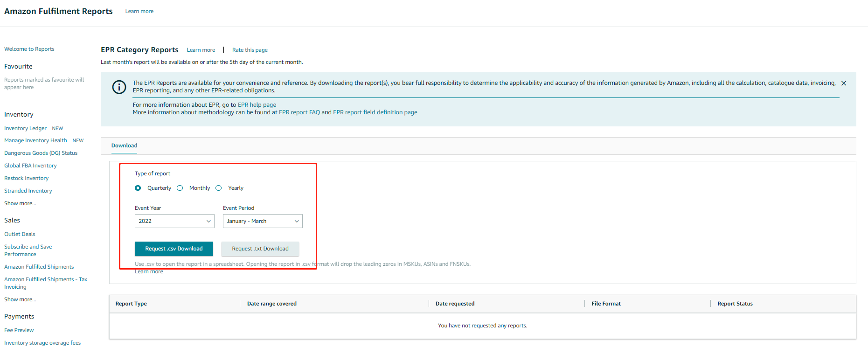Screen dimensions: 868x347
Task: Click the Favourite section heading
Action: (x=18, y=67)
